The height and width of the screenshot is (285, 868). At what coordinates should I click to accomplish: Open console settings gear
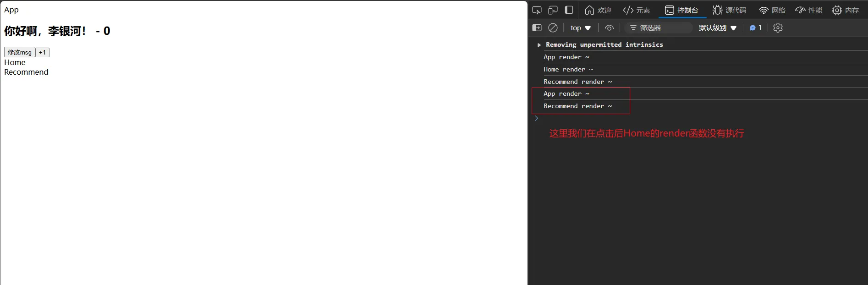pos(778,28)
